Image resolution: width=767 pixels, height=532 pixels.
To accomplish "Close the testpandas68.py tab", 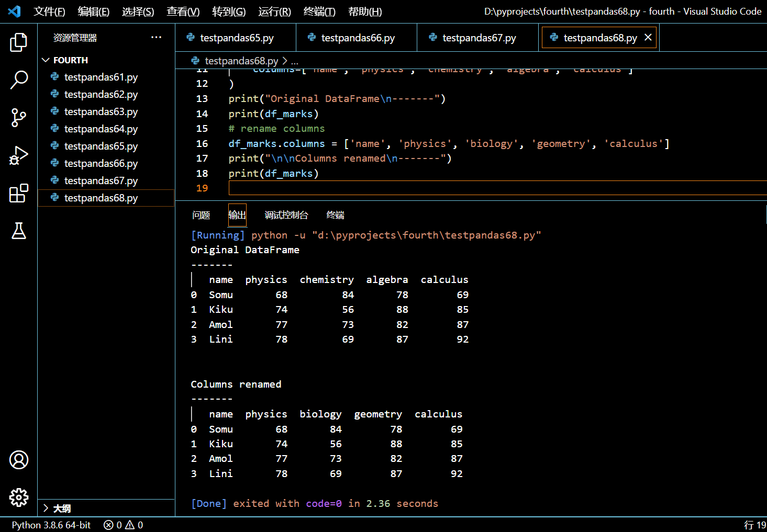I will pyautogui.click(x=648, y=37).
